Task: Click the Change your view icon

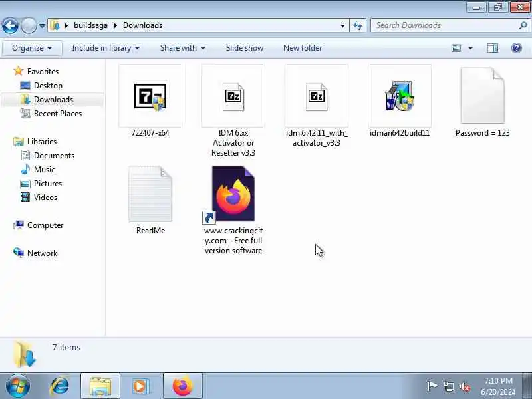Action: (x=456, y=48)
